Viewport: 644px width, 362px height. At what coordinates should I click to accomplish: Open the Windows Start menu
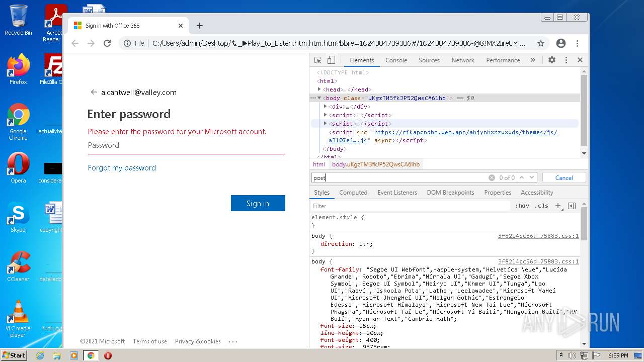point(14,355)
